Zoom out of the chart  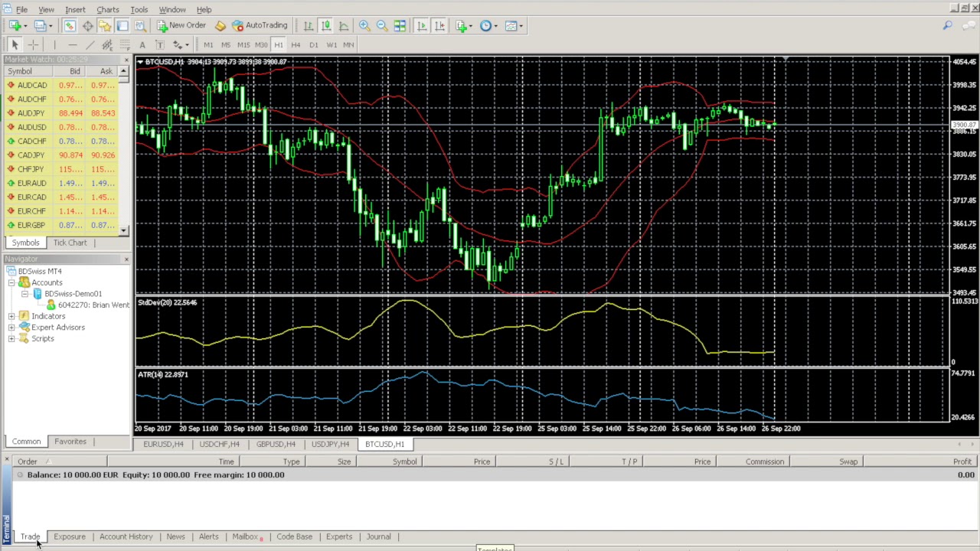[382, 25]
